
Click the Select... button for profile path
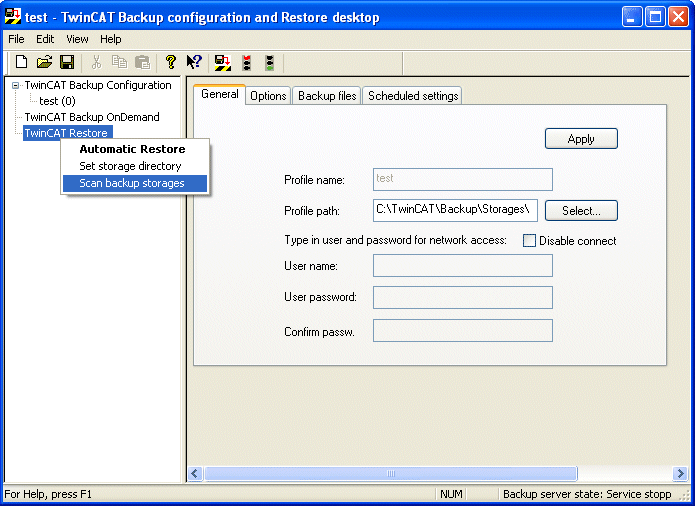581,210
